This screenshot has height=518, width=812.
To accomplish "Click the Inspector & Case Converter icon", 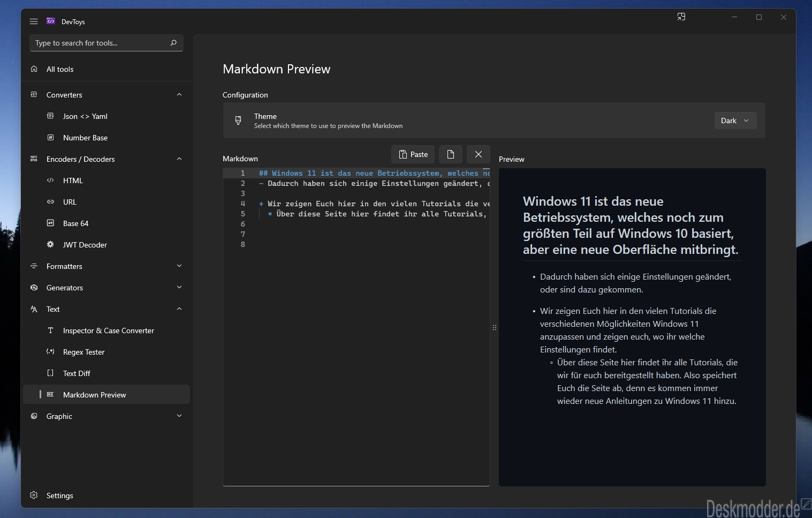I will tap(50, 331).
